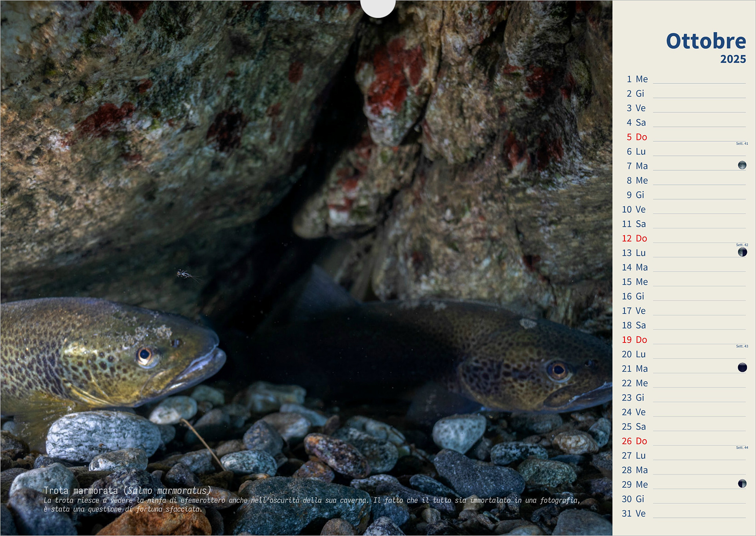Click the hanging hole at the calendar's top edge

[x=378, y=8]
